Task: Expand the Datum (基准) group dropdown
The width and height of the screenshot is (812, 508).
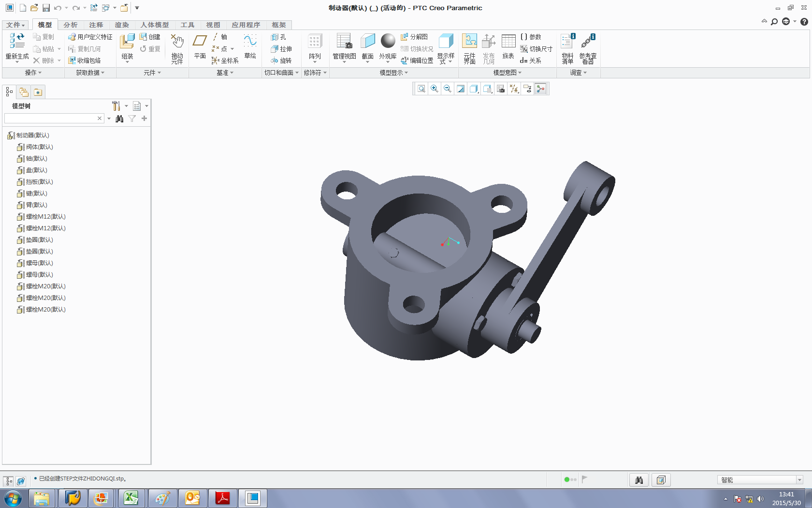Action: pos(225,73)
